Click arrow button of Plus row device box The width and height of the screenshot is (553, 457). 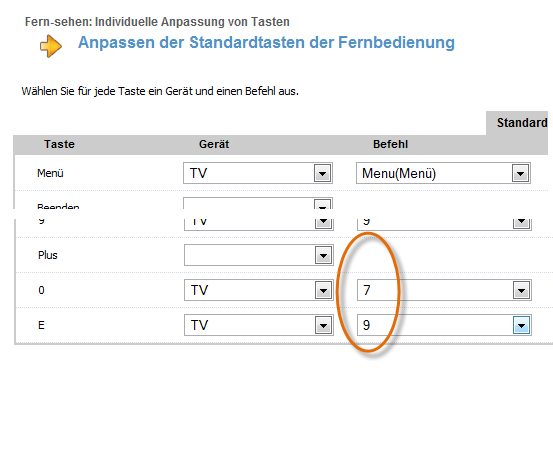(x=323, y=255)
